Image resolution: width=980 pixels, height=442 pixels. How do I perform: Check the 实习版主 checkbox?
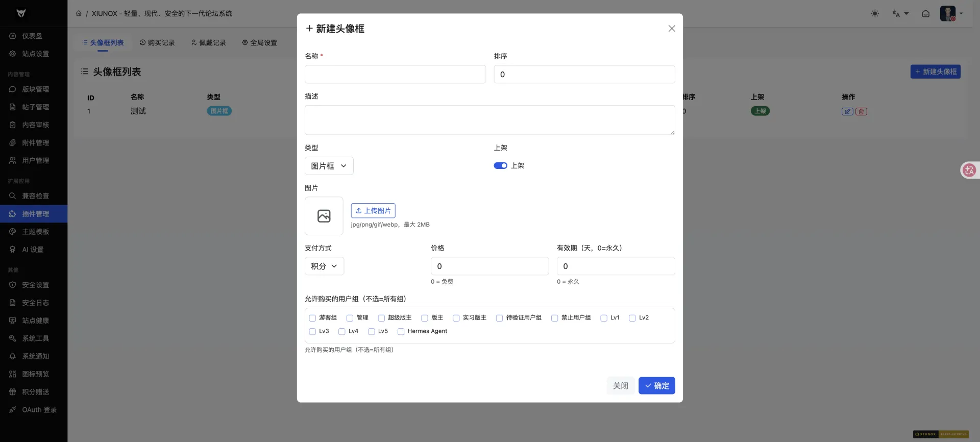click(456, 318)
